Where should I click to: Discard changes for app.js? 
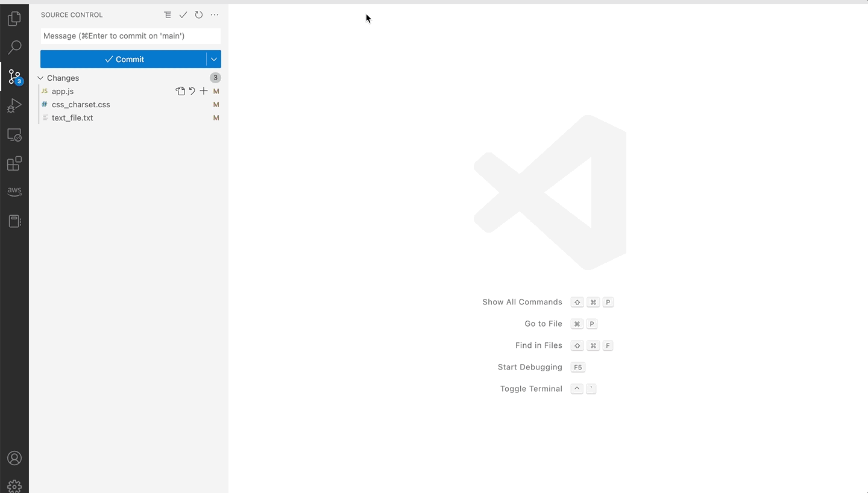192,91
